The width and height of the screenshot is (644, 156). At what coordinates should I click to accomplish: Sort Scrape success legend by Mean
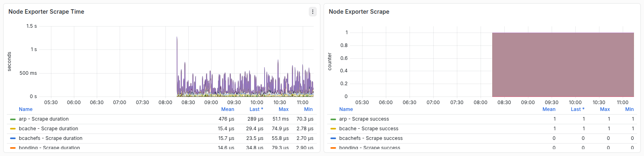549,109
